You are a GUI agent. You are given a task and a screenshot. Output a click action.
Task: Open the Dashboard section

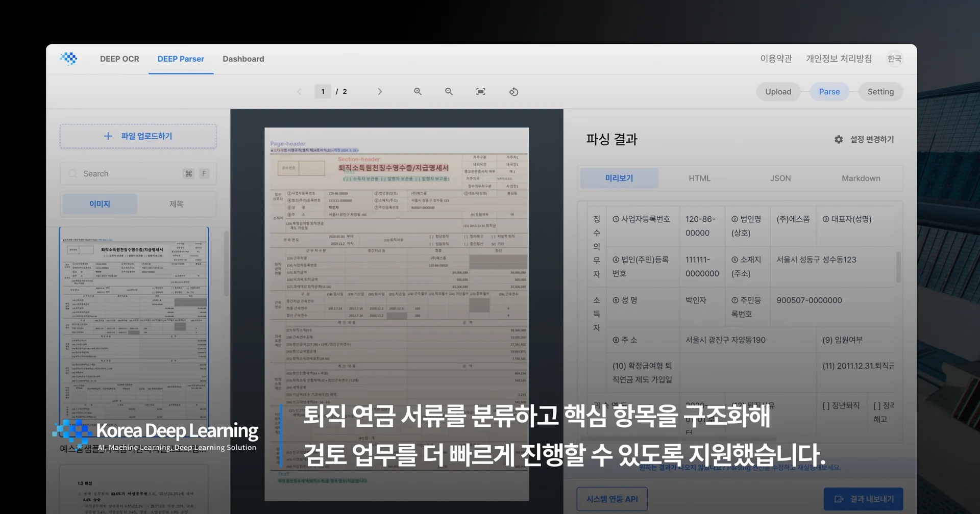(243, 59)
